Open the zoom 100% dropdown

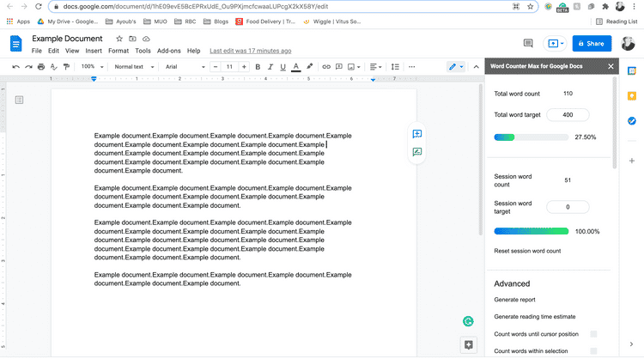[92, 66]
